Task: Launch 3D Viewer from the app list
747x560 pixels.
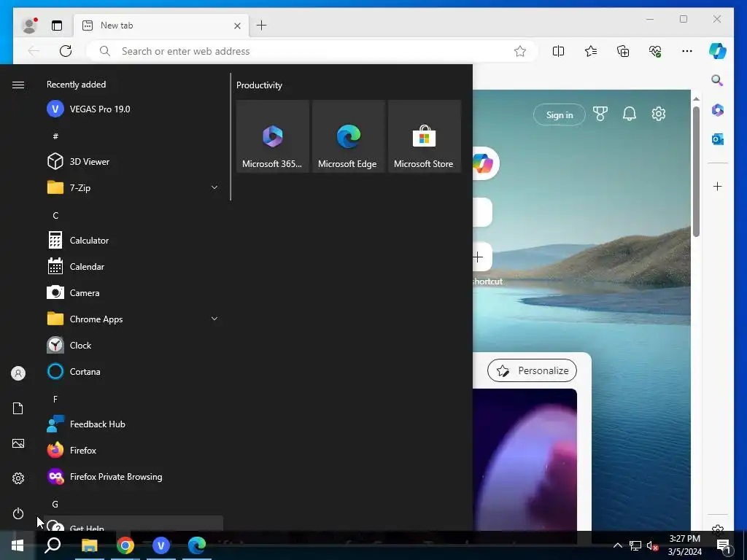Action: click(x=133, y=161)
